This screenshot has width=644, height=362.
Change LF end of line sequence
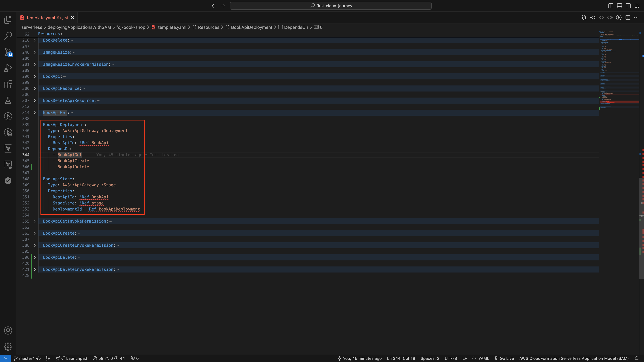[x=465, y=358]
